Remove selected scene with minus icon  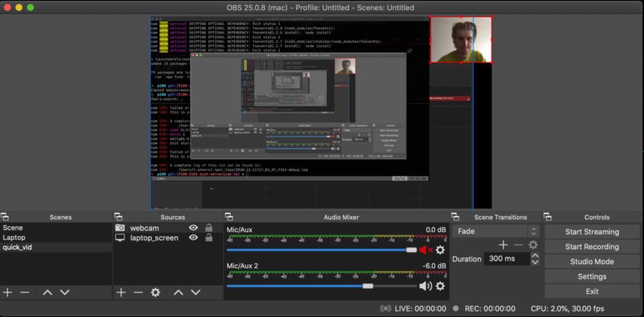point(24,293)
